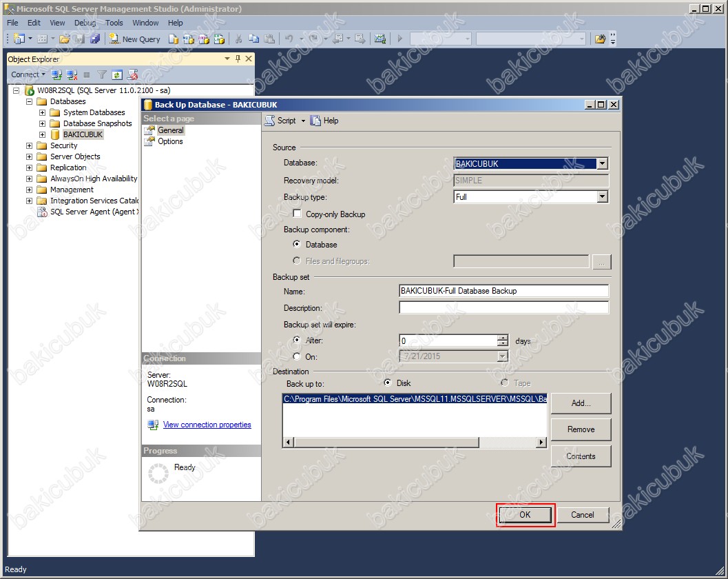Click the Copy toolbar icon
Viewport: 728px width, 579px height.
[x=254, y=39]
